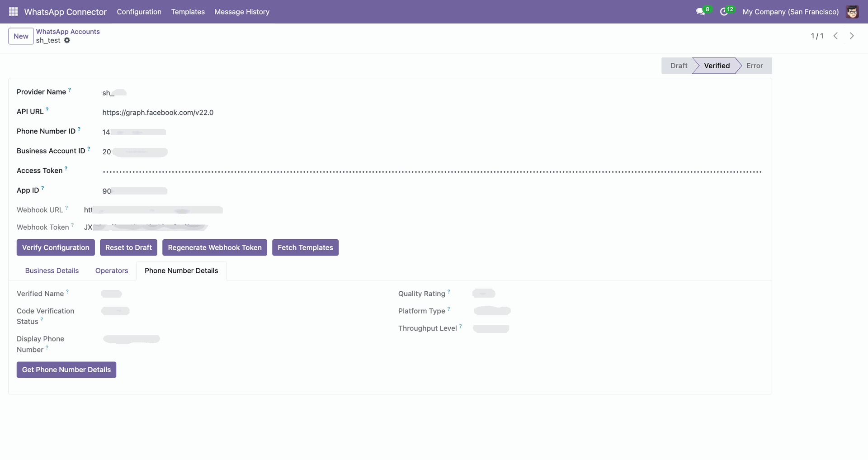Image resolution: width=868 pixels, height=460 pixels.
Task: Set status to Draft in status bar
Action: pos(678,66)
